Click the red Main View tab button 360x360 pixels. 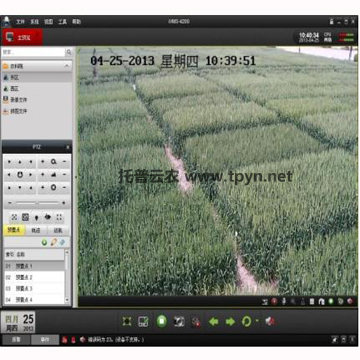(22, 37)
